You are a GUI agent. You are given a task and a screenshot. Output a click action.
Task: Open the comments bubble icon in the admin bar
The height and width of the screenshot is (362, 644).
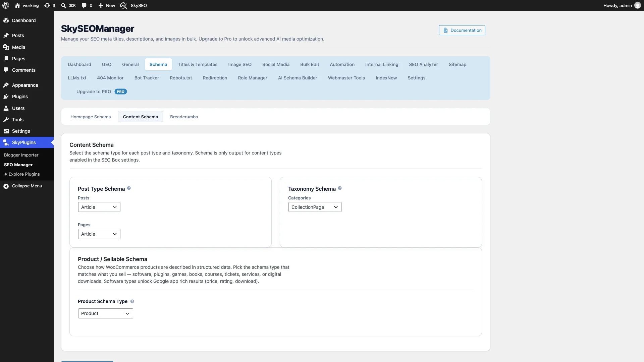pos(84,5)
